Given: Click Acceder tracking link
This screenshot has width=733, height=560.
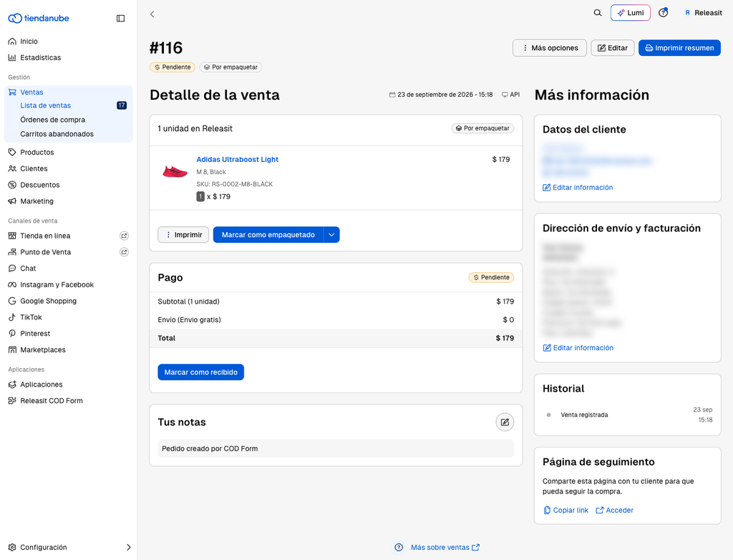Looking at the screenshot, I should click(615, 511).
